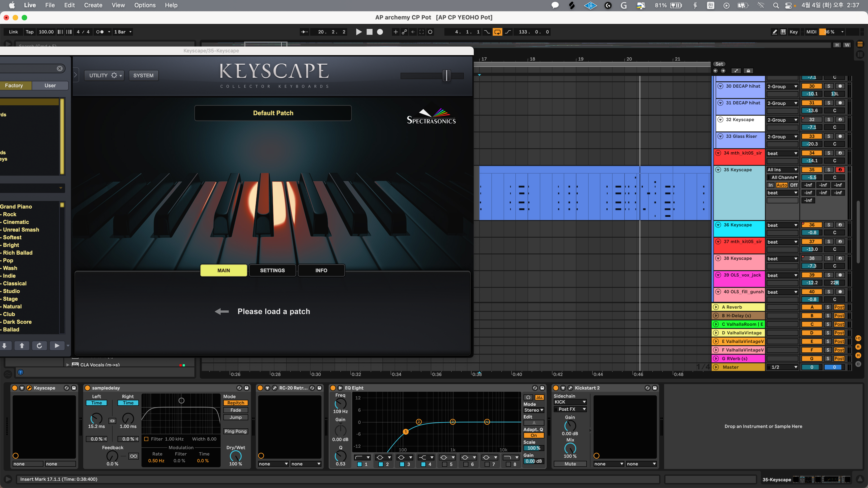Toggle Keyscape device activator
This screenshot has height=488, width=868.
[x=14, y=388]
